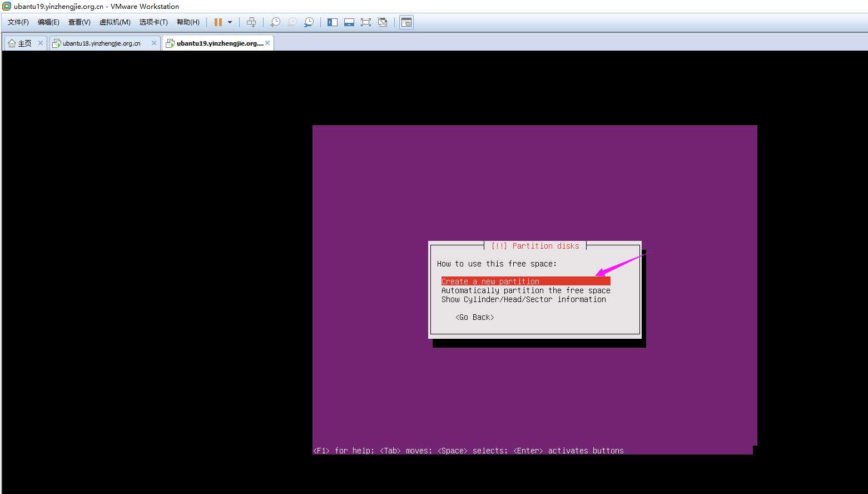This screenshot has width=868, height=494.
Task: Select "Show Cylinder/Head/Sector information"
Action: [x=524, y=299]
